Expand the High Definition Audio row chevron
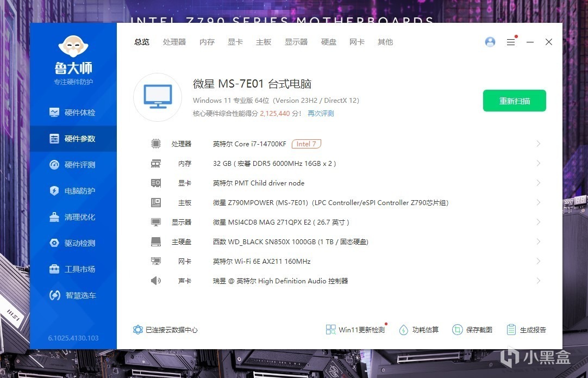This screenshot has width=588, height=378. [x=538, y=281]
